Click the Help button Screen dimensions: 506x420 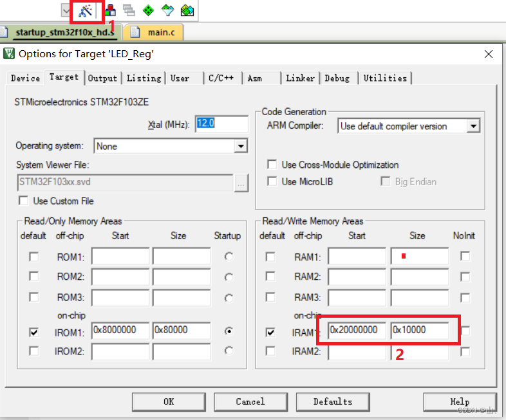pyautogui.click(x=460, y=402)
